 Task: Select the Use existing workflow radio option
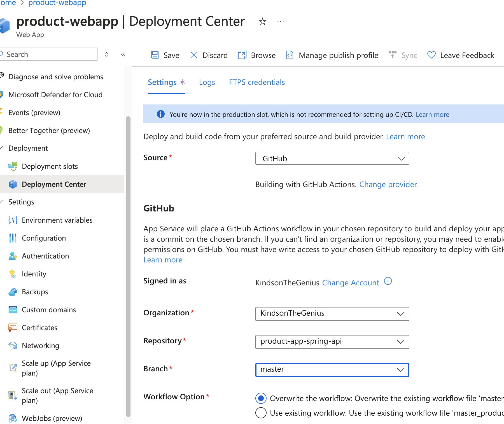pos(261,413)
